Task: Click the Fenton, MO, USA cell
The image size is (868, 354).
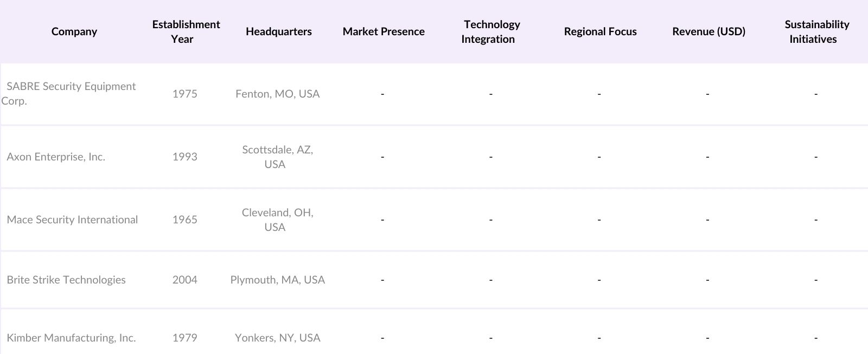Action: click(277, 94)
